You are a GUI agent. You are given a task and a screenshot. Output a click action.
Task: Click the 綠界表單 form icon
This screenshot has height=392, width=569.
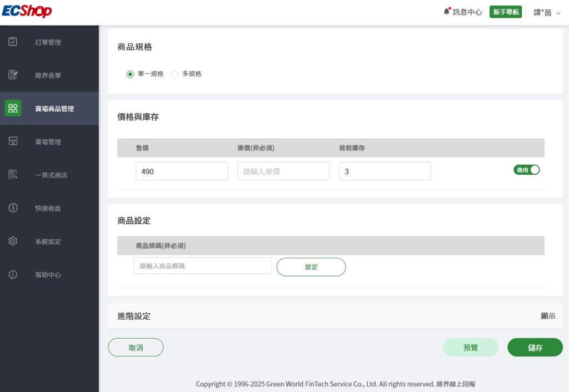tap(13, 76)
